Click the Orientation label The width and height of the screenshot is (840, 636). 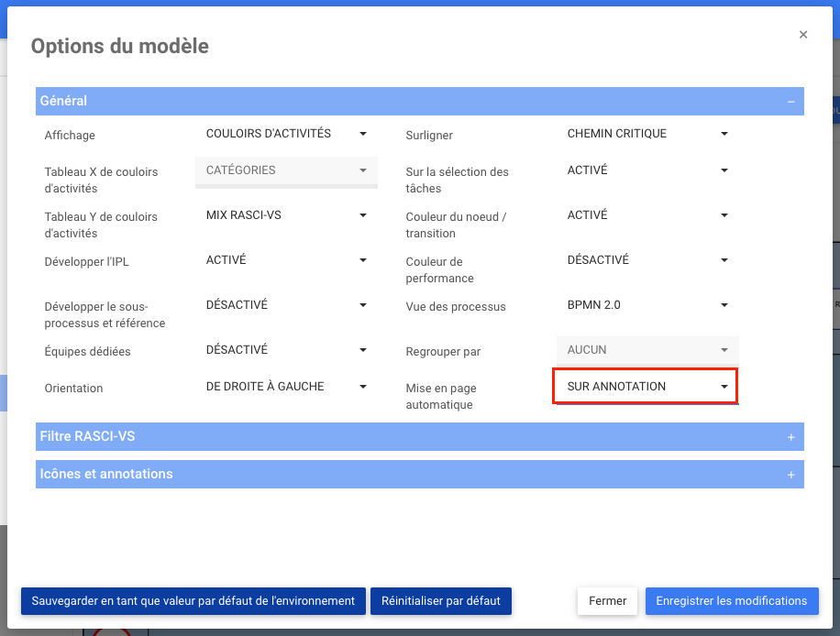[73, 389]
